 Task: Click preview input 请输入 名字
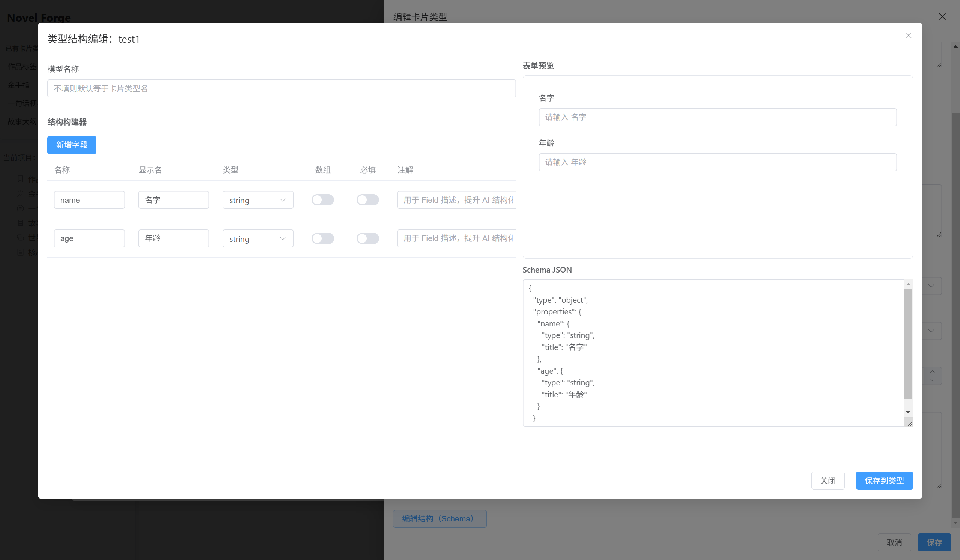point(717,117)
